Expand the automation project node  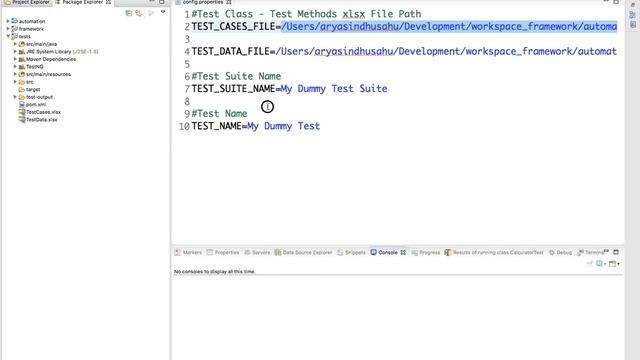tap(8, 21)
